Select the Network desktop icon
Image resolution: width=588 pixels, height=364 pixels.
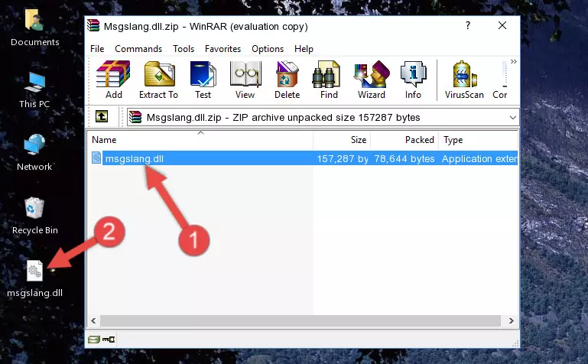[x=34, y=153]
